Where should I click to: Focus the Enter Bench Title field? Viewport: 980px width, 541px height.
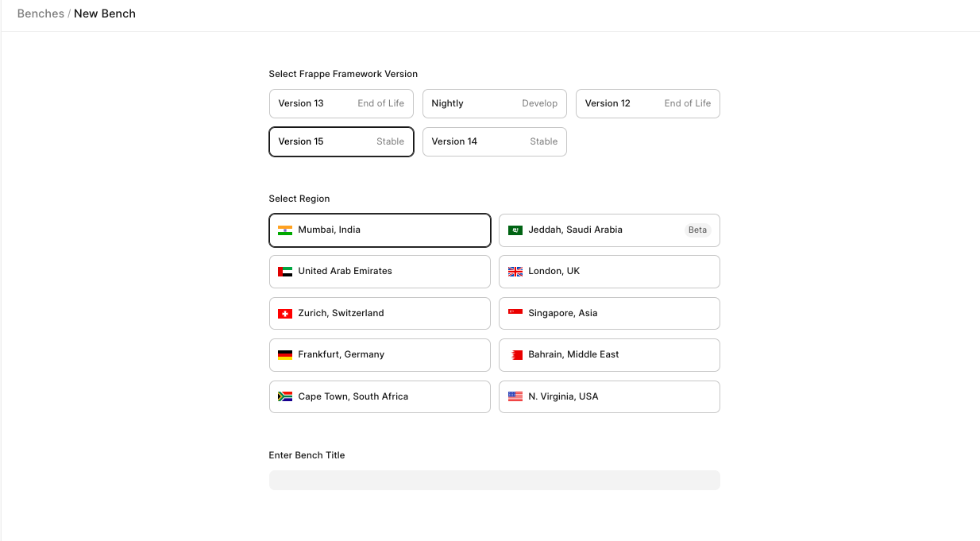(494, 480)
